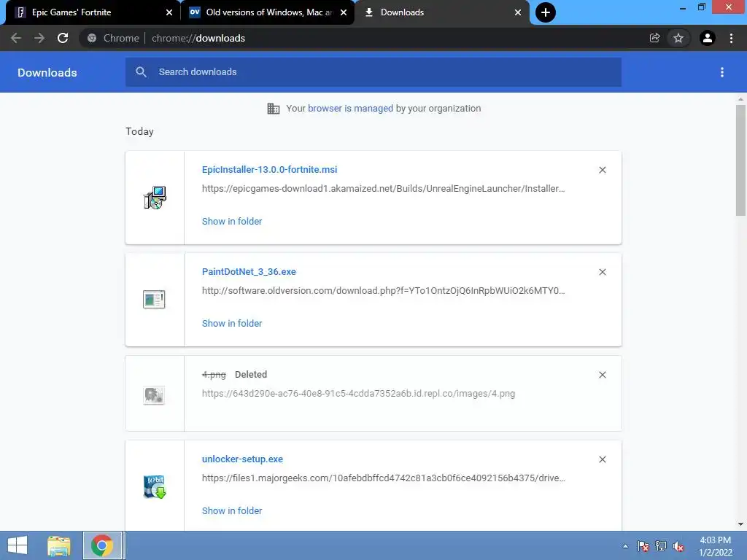Click the organization building icon
This screenshot has height=560, width=747.
pos(274,109)
